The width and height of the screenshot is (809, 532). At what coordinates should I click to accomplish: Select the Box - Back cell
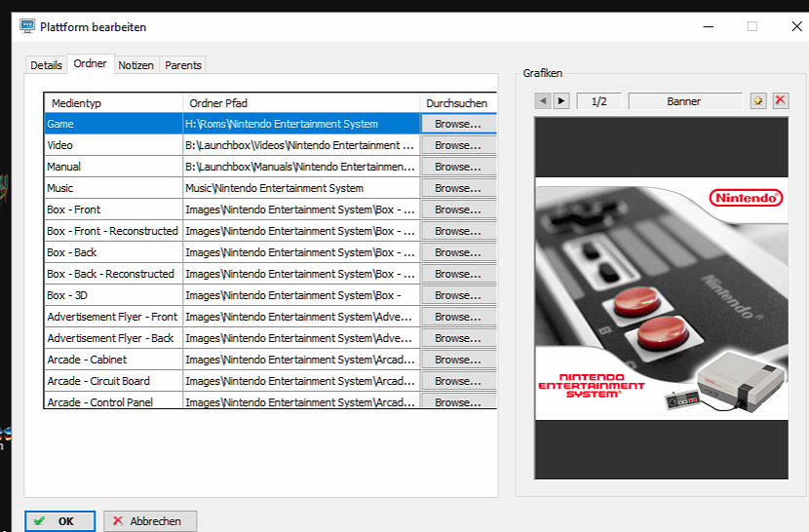tap(113, 252)
